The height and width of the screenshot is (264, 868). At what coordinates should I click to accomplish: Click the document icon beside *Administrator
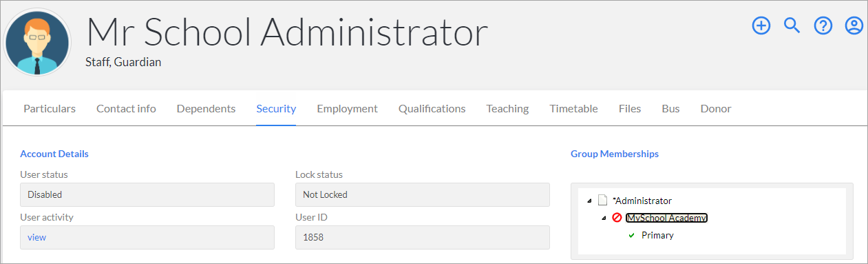pyautogui.click(x=602, y=201)
